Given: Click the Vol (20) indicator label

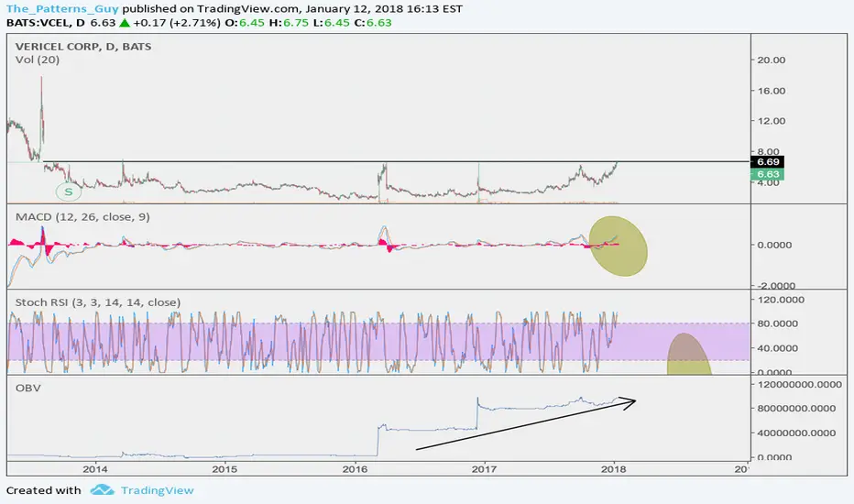Looking at the screenshot, I should (37, 60).
